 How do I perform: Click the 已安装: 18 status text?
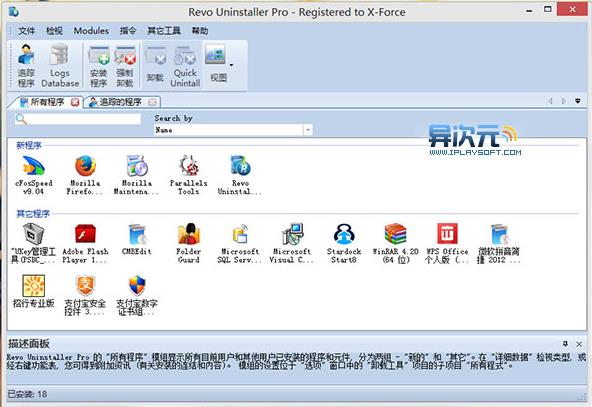pos(27,394)
